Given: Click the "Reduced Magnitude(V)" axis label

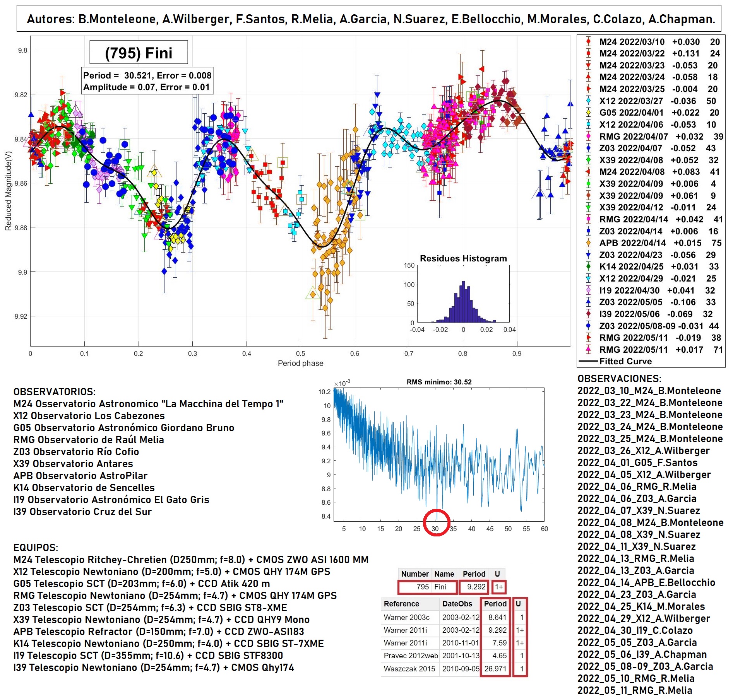Looking at the screenshot, I should coord(8,191).
